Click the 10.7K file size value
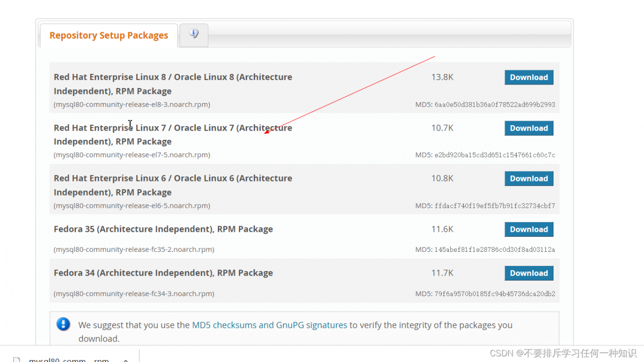The height and width of the screenshot is (362, 644). (x=442, y=128)
